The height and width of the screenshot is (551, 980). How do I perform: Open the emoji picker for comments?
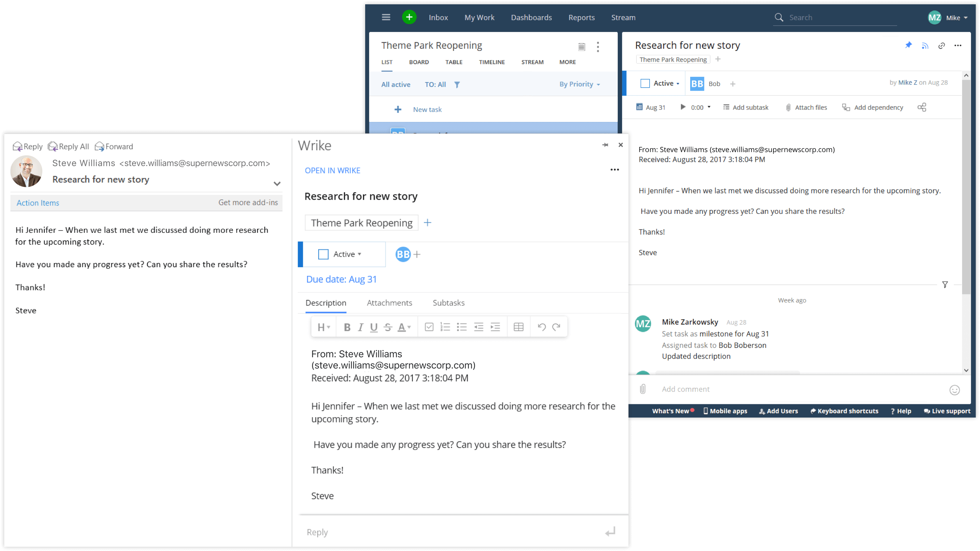point(954,390)
